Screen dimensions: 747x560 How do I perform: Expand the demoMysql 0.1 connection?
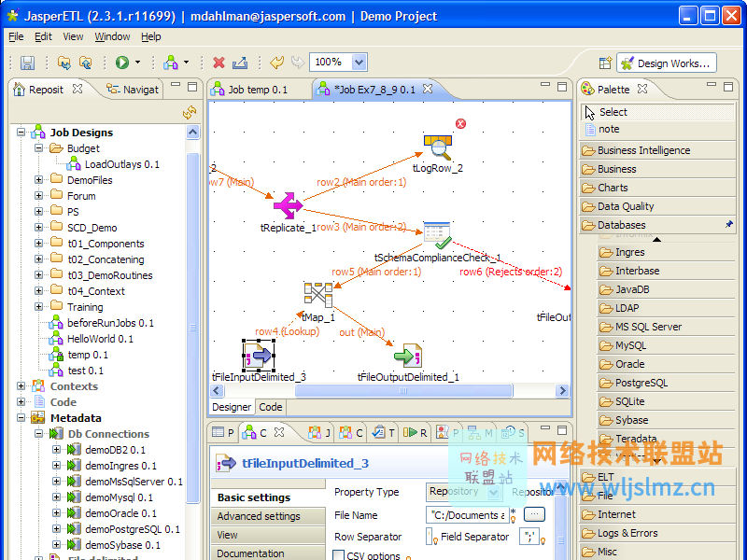[56, 497]
